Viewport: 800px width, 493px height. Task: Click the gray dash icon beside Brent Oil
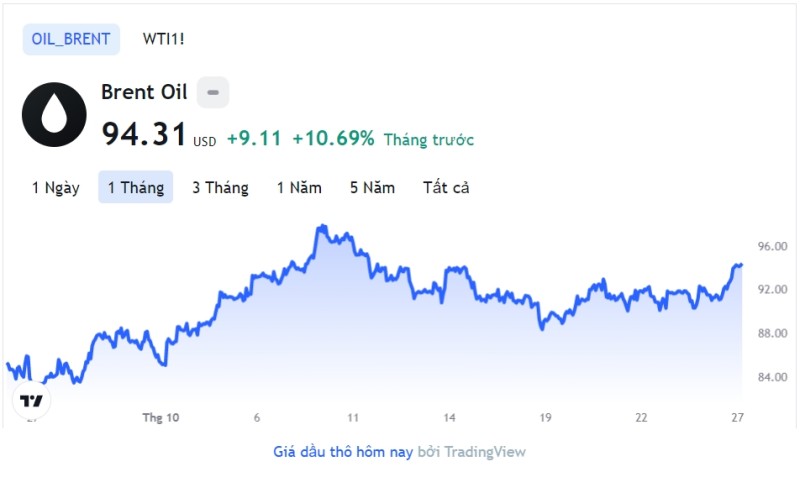coord(213,92)
